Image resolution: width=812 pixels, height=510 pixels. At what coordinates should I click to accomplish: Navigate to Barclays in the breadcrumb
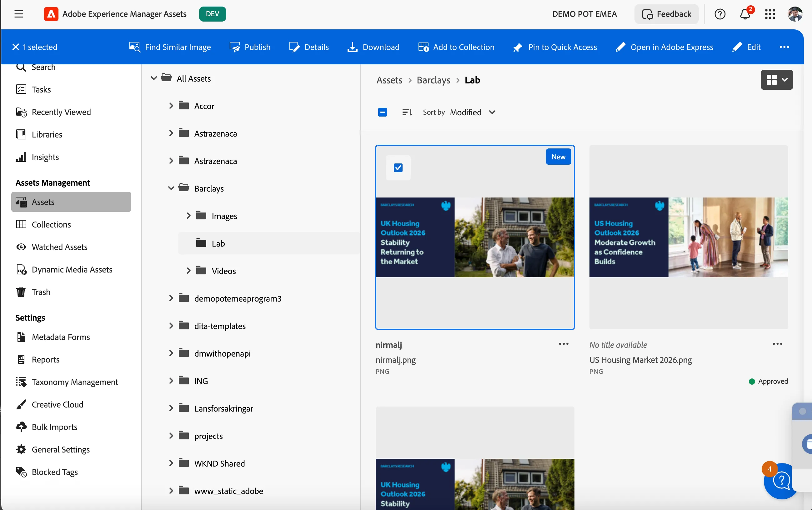point(433,80)
